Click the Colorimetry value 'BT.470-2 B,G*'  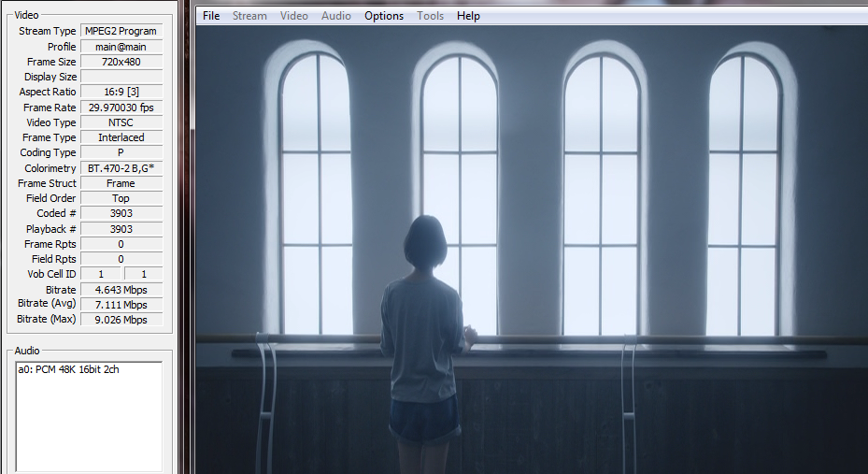click(x=121, y=167)
